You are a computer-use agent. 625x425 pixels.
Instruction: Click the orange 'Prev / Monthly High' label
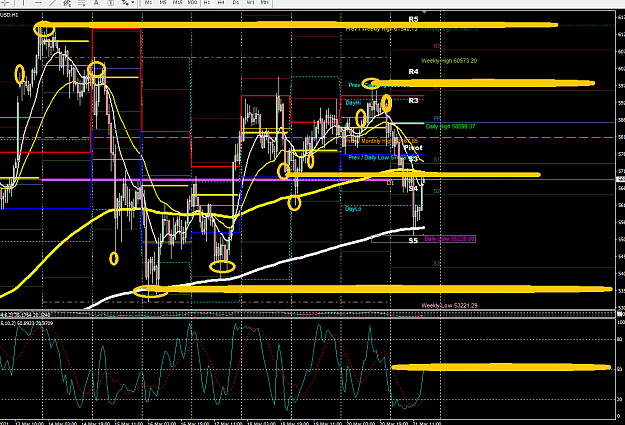[381, 141]
